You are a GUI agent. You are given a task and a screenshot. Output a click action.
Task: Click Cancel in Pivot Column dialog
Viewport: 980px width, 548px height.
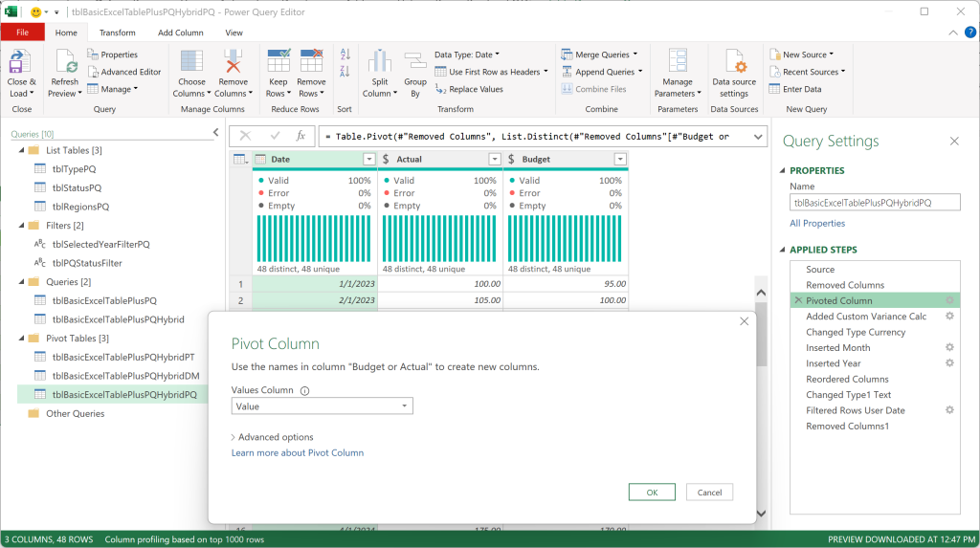tap(709, 493)
